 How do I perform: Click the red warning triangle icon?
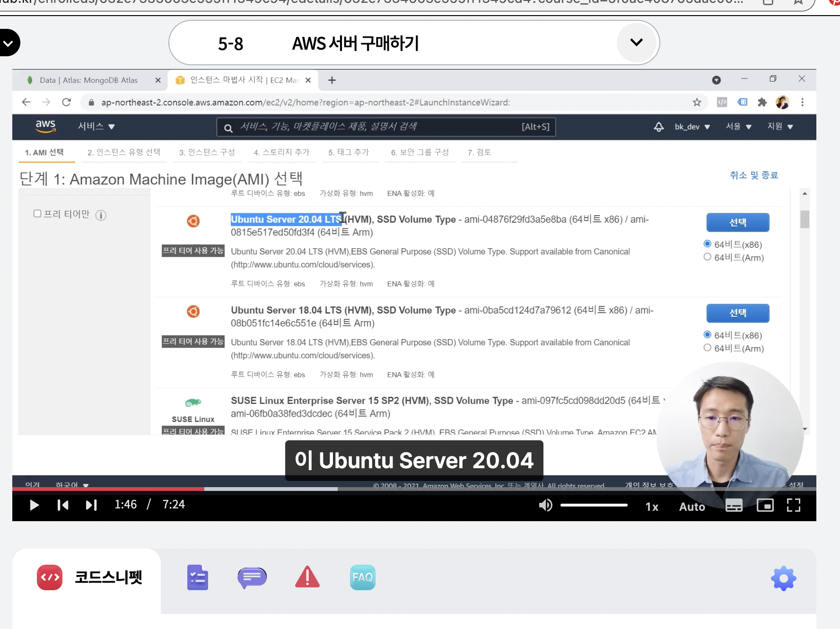[x=307, y=577]
